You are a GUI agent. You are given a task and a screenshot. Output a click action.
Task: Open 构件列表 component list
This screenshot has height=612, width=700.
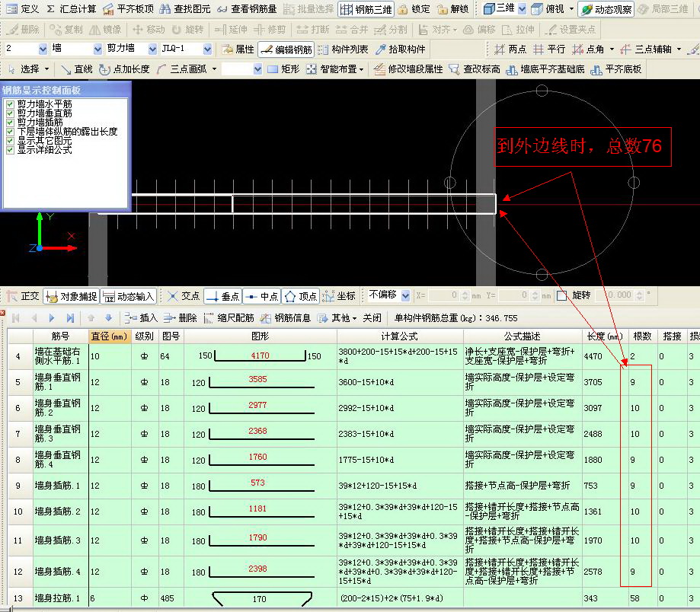point(344,49)
